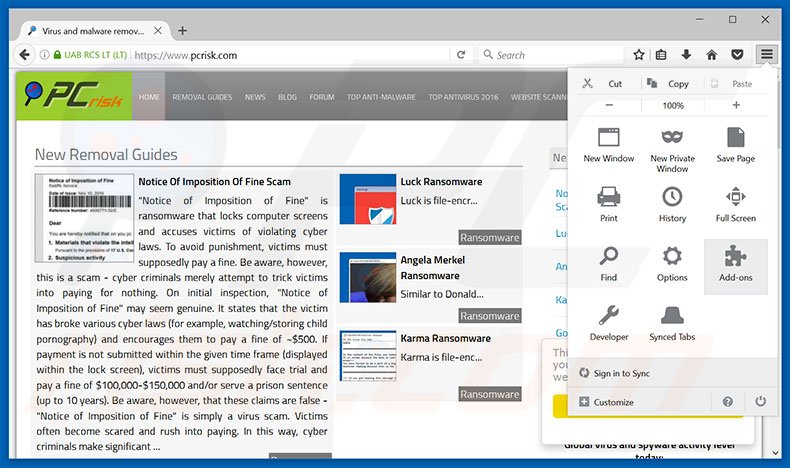Viewport: 790px width, 468px height.
Task: Go back one page
Action: (x=24, y=54)
